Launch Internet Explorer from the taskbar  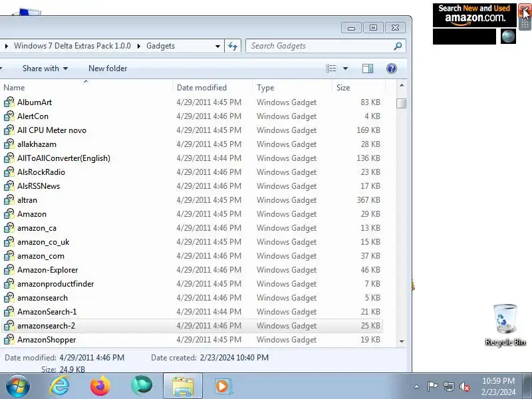(x=60, y=386)
